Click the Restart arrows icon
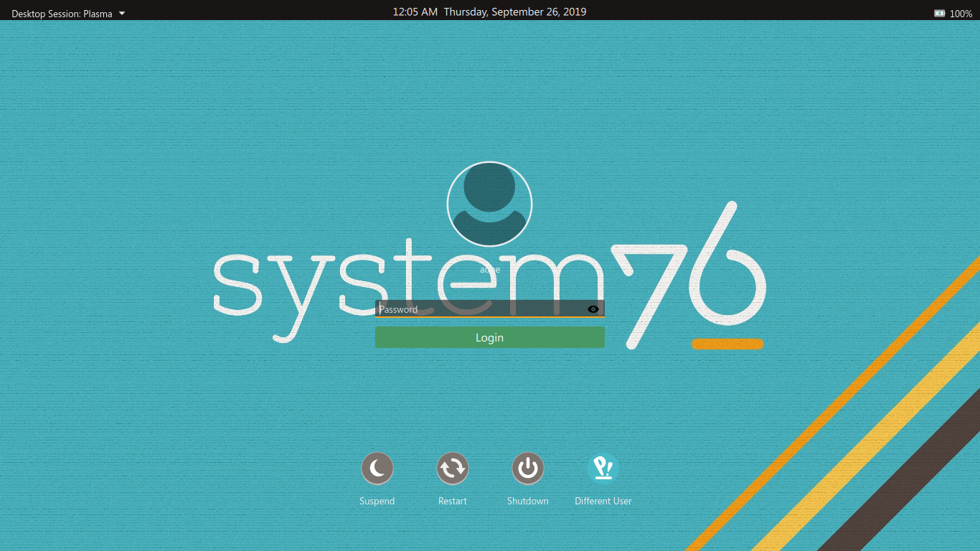 (x=453, y=468)
